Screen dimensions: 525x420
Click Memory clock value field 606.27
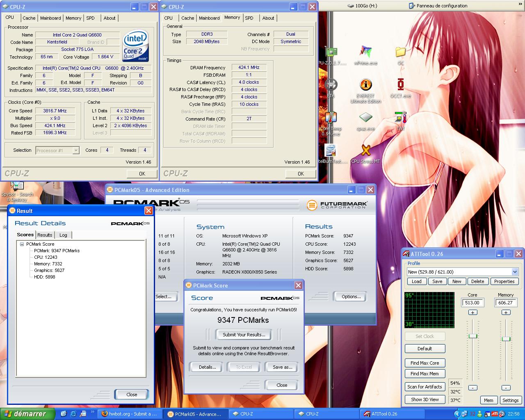[x=506, y=303]
